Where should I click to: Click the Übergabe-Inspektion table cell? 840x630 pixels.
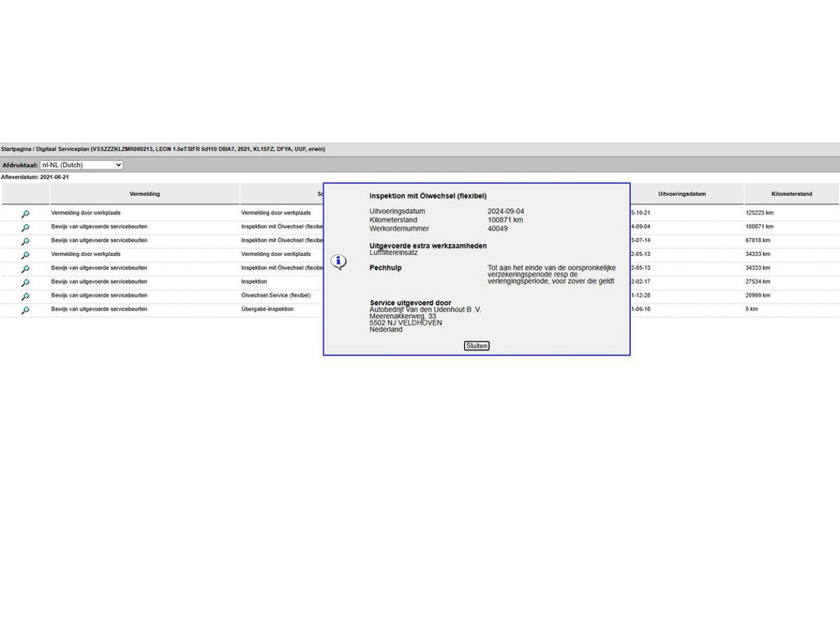tap(267, 309)
